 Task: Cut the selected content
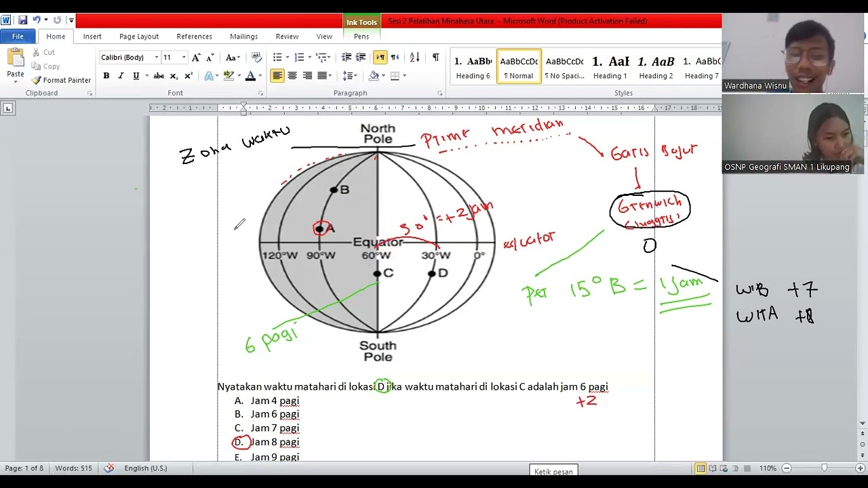44,52
